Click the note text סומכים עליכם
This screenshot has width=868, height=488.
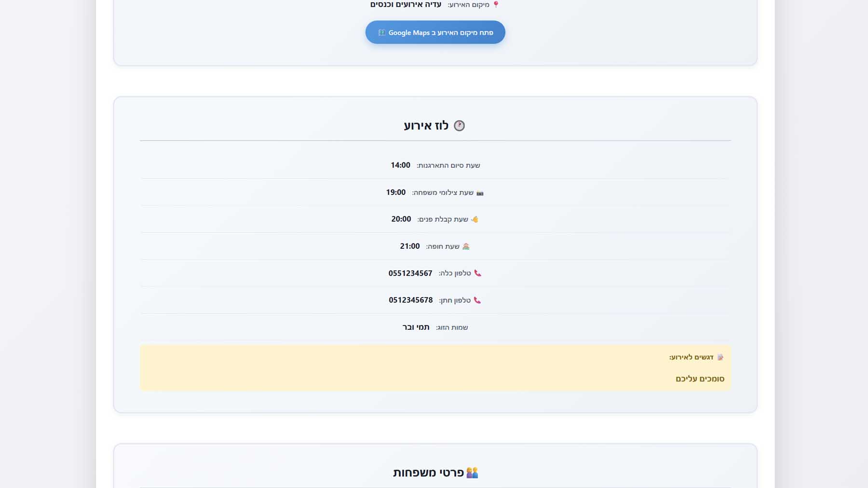(700, 379)
